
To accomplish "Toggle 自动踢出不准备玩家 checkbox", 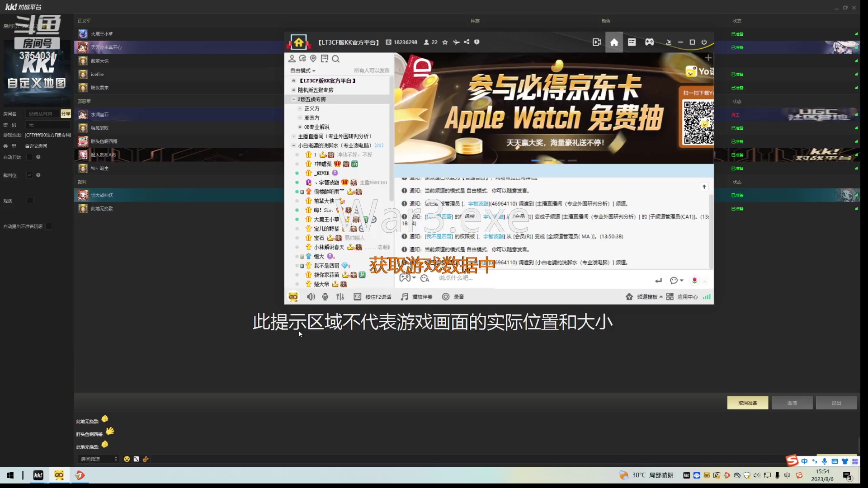I will [x=49, y=226].
